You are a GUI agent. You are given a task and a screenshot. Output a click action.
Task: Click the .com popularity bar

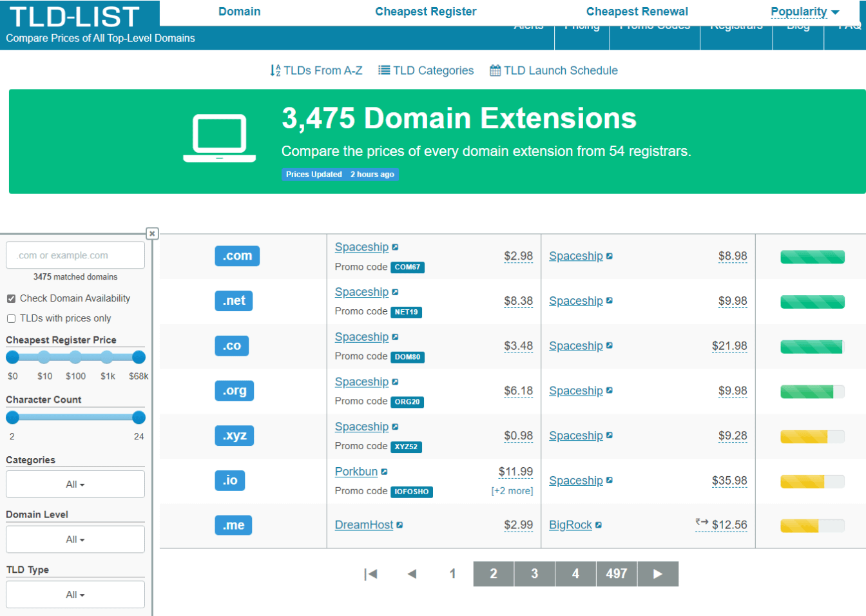point(813,257)
